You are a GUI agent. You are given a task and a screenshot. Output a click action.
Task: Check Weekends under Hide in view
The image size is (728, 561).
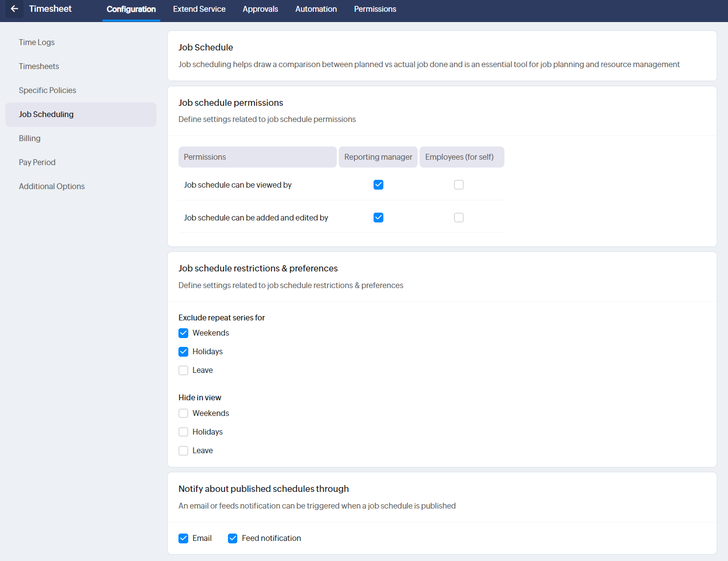click(183, 414)
